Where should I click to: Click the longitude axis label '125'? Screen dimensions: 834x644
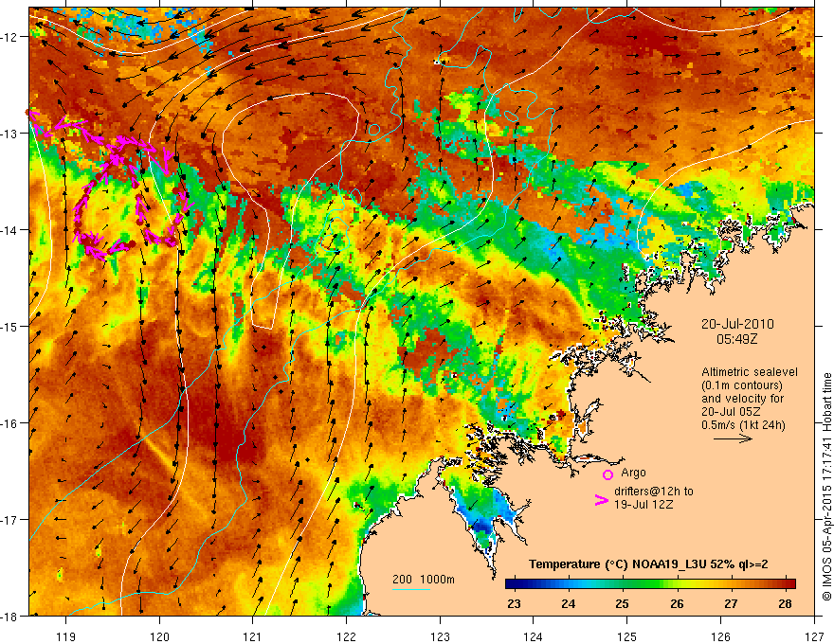point(627,636)
